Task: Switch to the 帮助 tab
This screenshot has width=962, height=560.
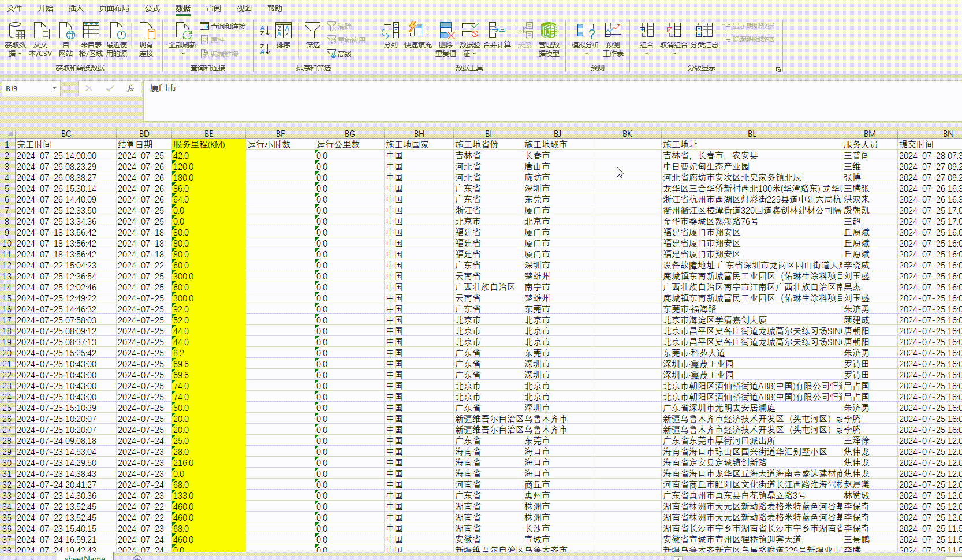Action: [275, 8]
